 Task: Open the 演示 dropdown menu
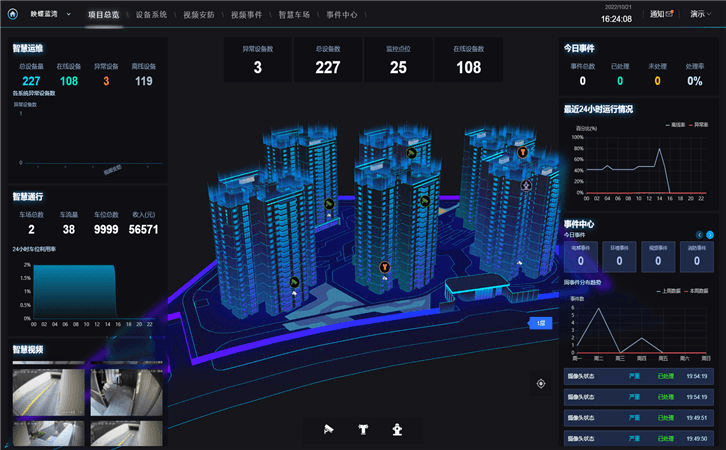pos(700,14)
